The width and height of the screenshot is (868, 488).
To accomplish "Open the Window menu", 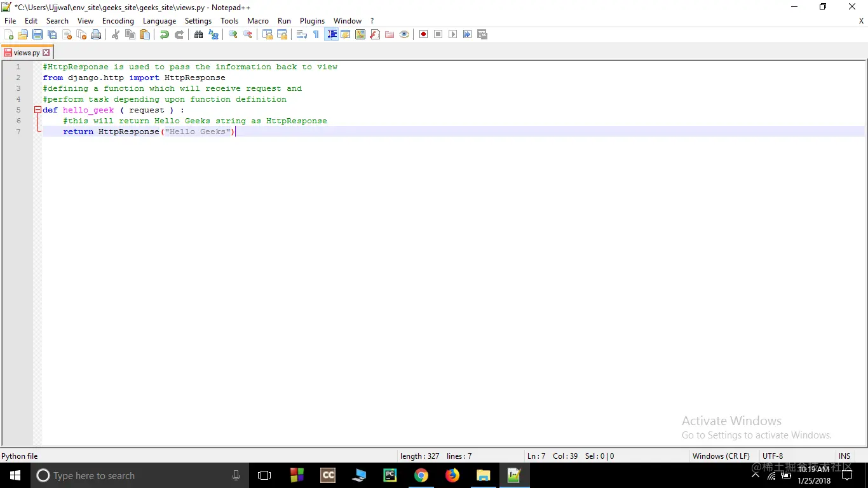I will (x=348, y=20).
